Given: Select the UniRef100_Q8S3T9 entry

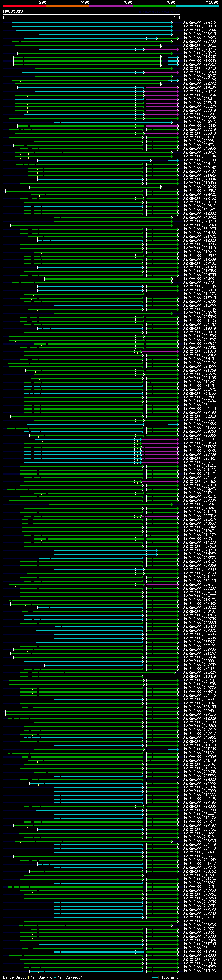Looking at the screenshot, I should [x=199, y=110].
